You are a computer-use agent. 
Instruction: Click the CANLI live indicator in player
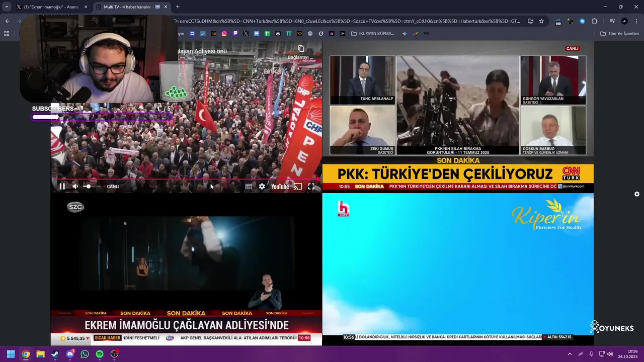[x=111, y=187]
